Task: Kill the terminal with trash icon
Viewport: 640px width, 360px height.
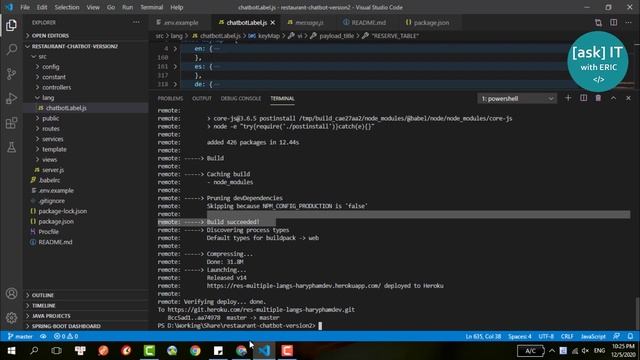Action: tap(598, 98)
